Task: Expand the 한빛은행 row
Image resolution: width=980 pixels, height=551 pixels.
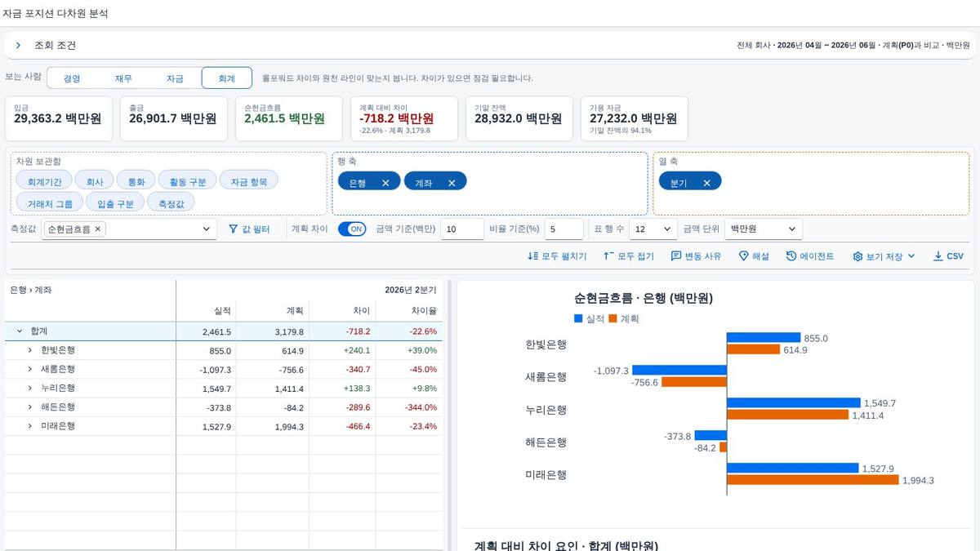Action: pyautogui.click(x=30, y=350)
